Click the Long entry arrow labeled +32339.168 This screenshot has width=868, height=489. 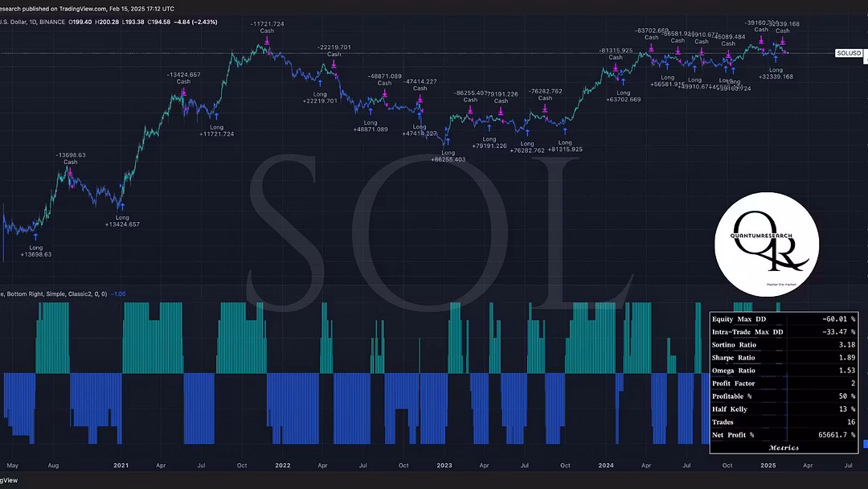tap(776, 59)
